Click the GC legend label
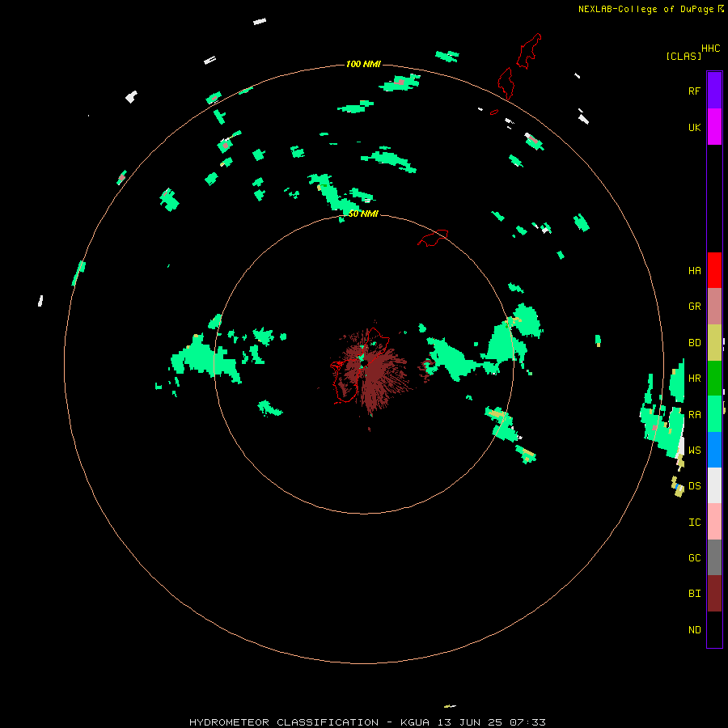Image resolution: width=728 pixels, height=728 pixels. point(694,558)
